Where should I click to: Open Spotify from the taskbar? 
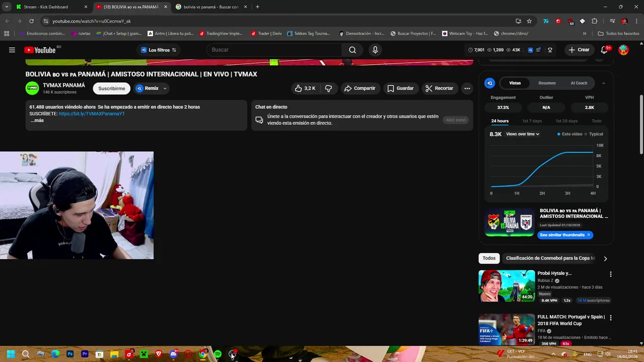(217, 354)
